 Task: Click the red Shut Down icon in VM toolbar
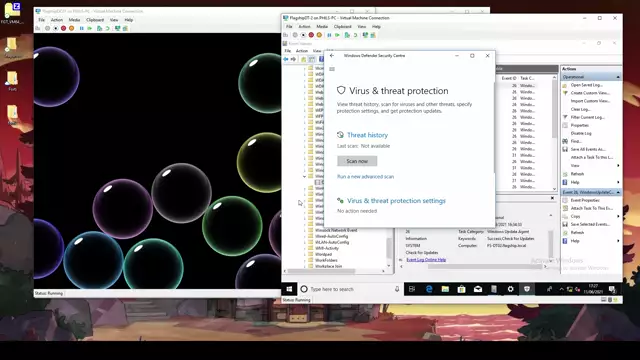click(x=311, y=35)
